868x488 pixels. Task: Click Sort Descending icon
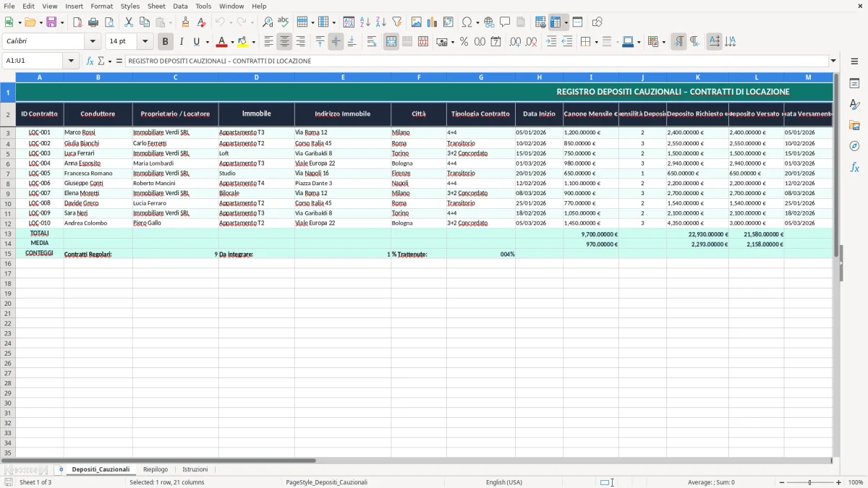[x=380, y=22]
